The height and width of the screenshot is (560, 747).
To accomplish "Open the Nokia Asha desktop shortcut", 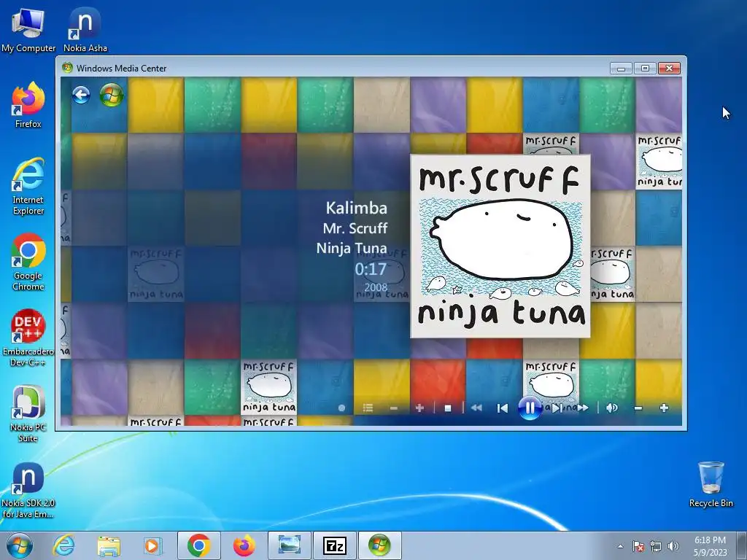I will pyautogui.click(x=85, y=29).
